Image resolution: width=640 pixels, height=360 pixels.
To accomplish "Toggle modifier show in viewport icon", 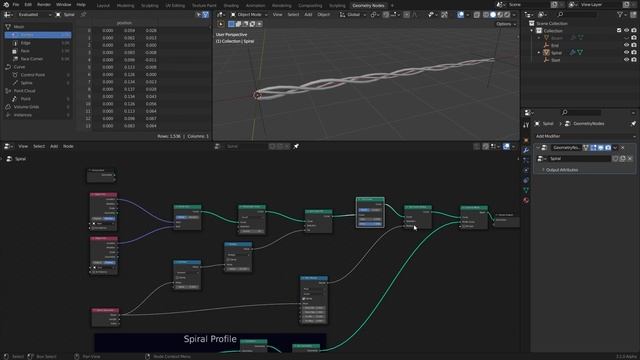I will (x=600, y=148).
